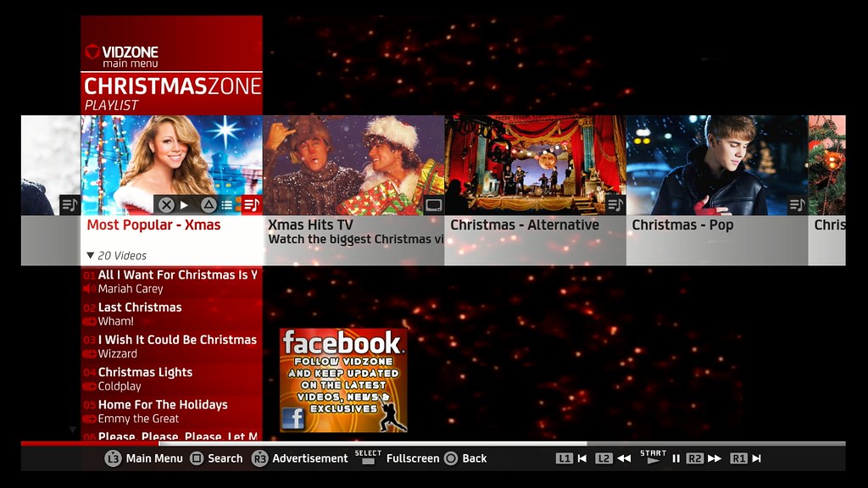Play Christmas Lights track
Image resolution: width=868 pixels, height=488 pixels.
(171, 379)
